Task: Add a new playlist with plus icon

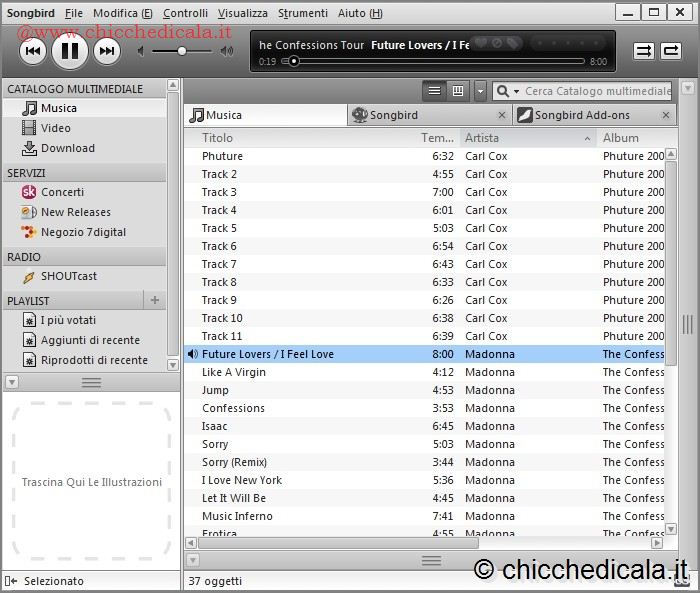Action: pos(154,300)
